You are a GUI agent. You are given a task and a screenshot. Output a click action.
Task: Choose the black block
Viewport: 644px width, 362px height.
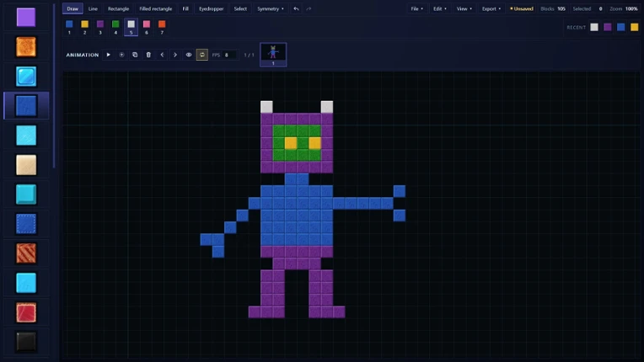(x=26, y=342)
